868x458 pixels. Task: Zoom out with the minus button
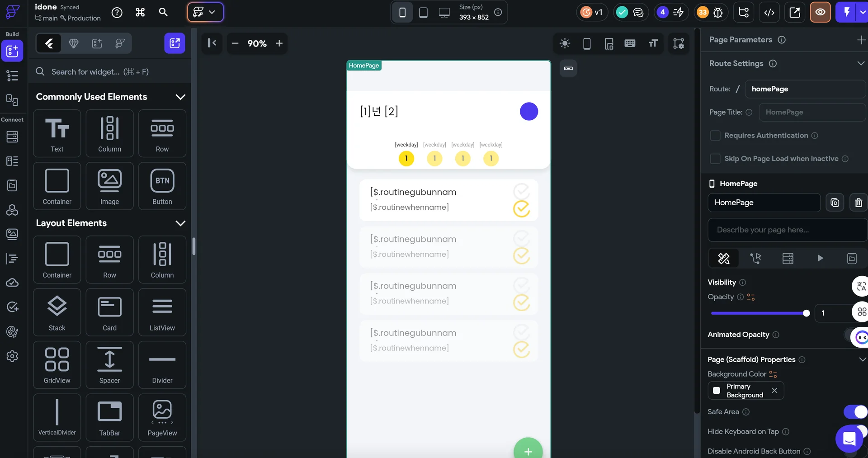235,43
